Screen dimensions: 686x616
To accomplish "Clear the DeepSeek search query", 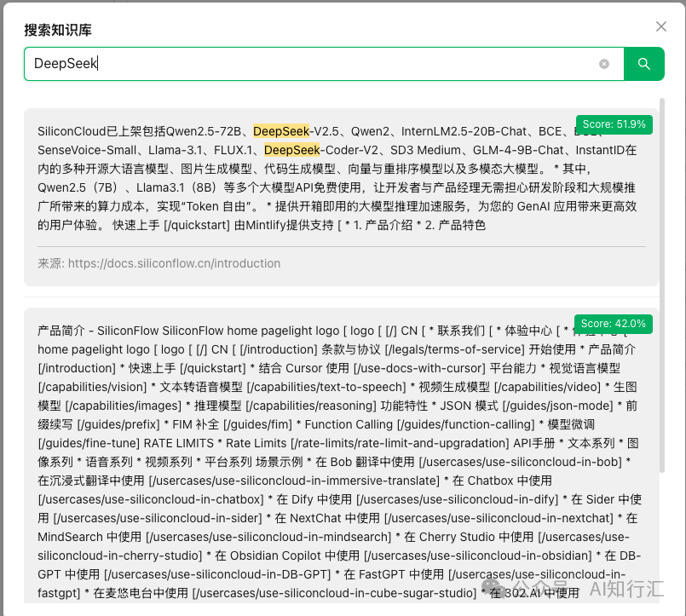I will [x=603, y=64].
